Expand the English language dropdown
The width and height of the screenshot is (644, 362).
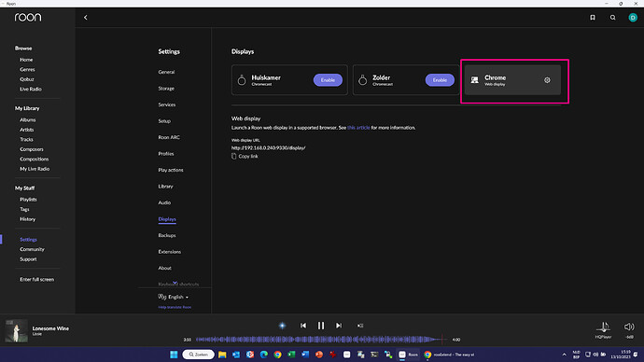click(174, 297)
